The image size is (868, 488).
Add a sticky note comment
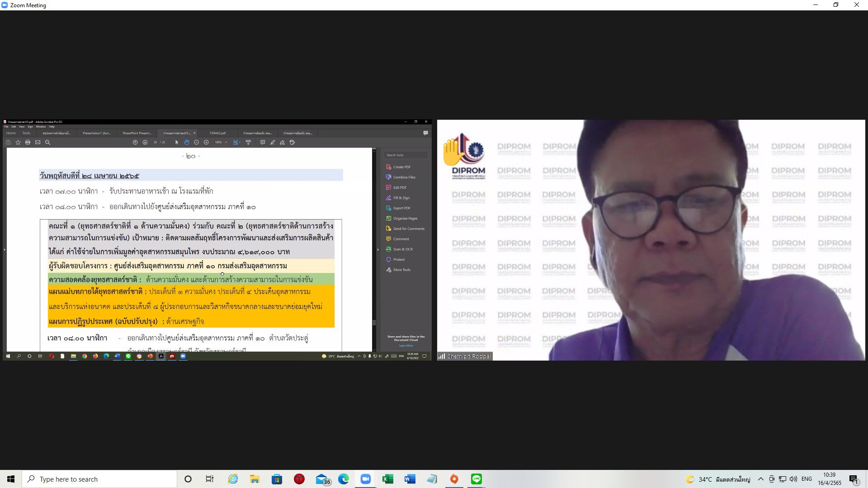pos(263,142)
